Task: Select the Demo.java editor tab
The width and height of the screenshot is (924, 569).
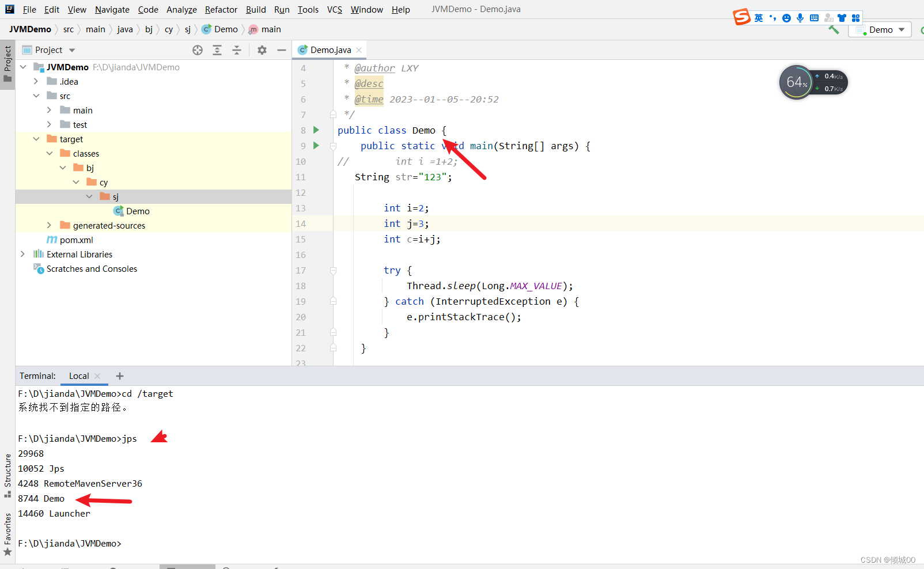Action: click(330, 50)
